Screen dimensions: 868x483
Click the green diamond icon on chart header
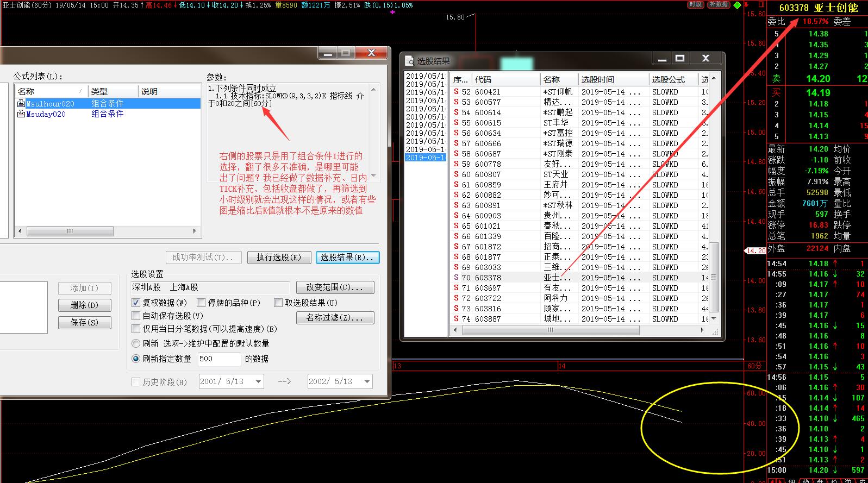737,5
